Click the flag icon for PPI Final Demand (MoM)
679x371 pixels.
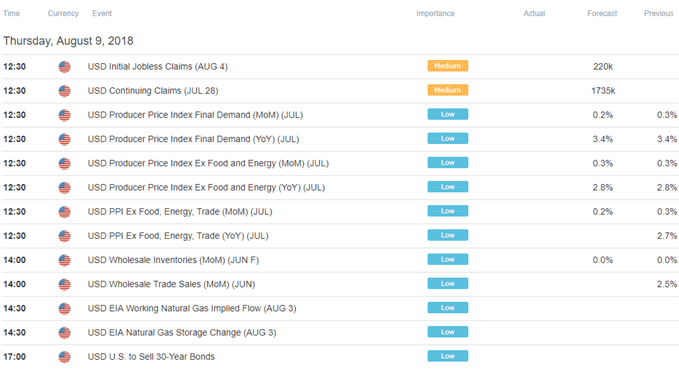click(65, 115)
